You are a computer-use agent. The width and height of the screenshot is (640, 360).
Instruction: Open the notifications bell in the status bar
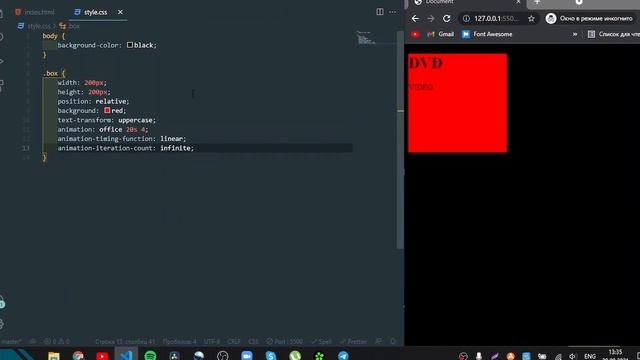point(393,341)
